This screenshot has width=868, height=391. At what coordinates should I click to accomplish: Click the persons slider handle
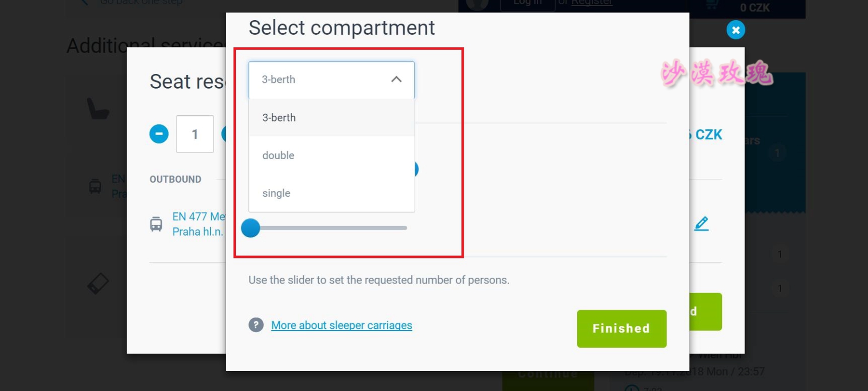(x=251, y=228)
